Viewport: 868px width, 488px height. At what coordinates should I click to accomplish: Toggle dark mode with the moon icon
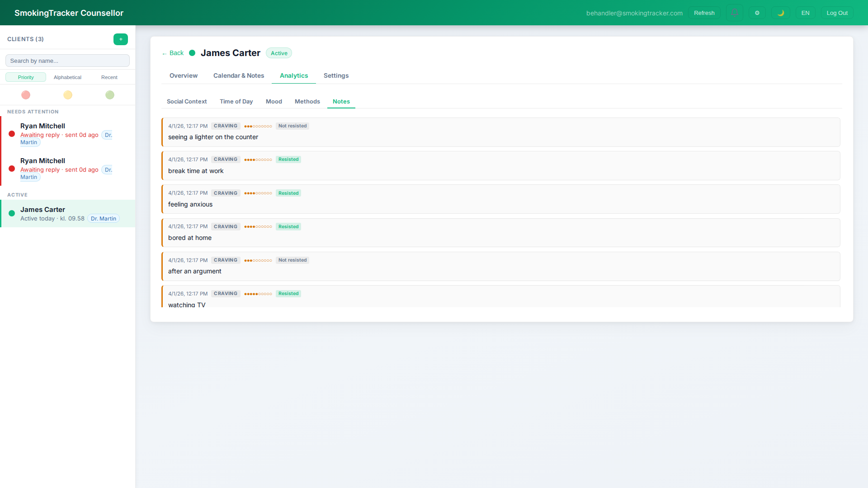pyautogui.click(x=781, y=13)
